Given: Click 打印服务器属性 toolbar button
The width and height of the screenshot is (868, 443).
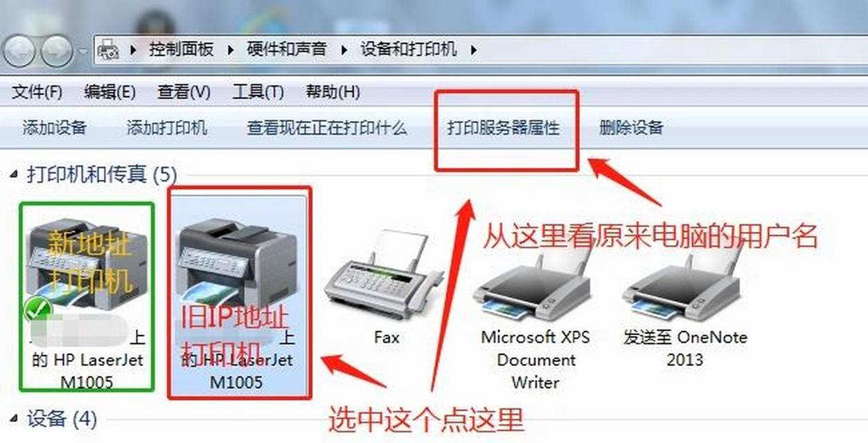Looking at the screenshot, I should point(503,127).
